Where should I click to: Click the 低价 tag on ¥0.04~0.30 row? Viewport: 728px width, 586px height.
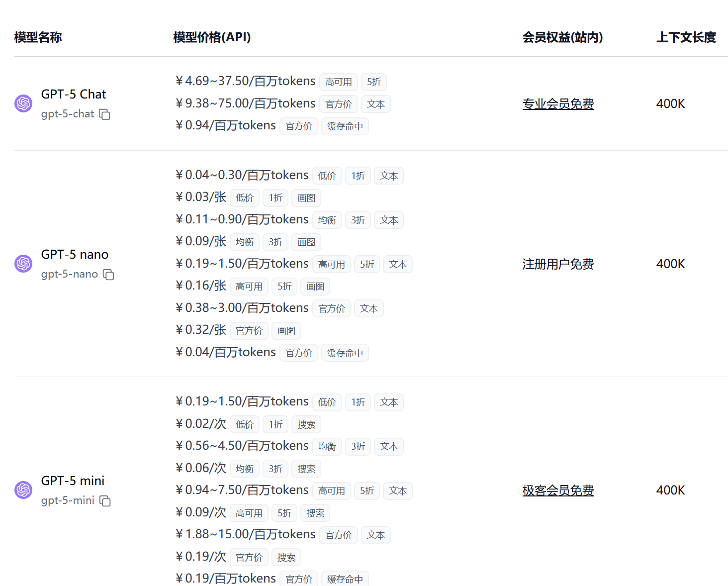pos(327,176)
